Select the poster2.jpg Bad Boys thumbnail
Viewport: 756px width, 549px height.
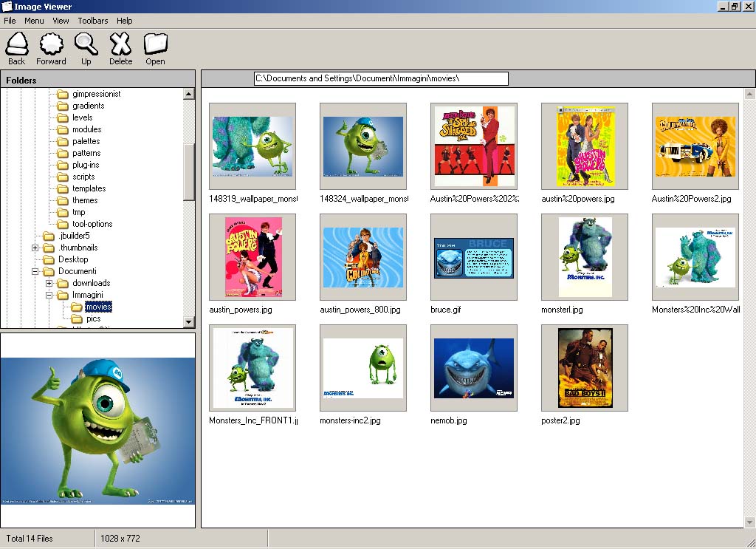585,368
